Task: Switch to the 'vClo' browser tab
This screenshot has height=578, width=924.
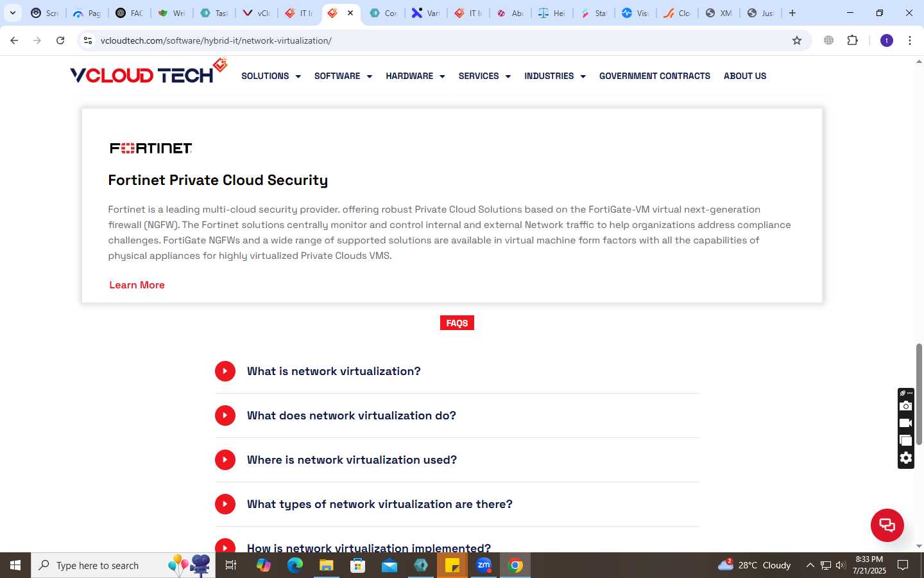Action: click(256, 13)
